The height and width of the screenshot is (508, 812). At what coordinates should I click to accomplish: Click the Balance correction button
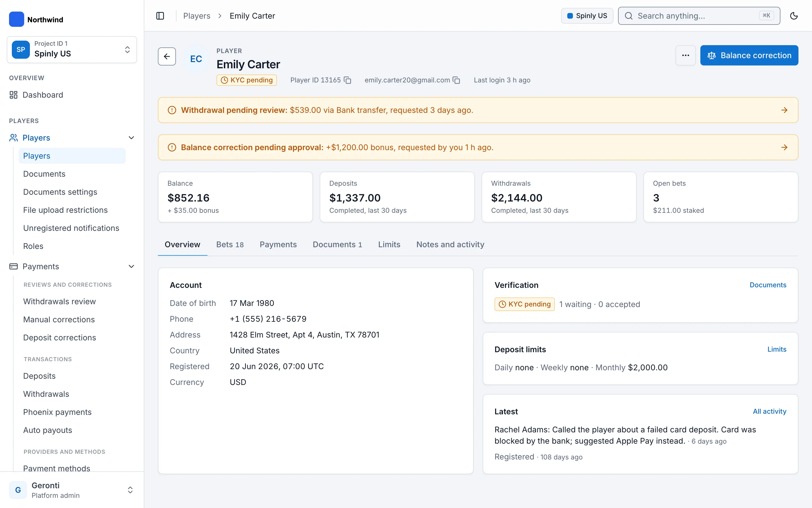(749, 55)
